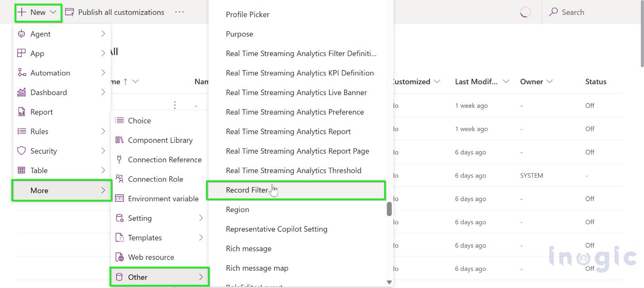This screenshot has width=644, height=288.
Task: Click the page vertical scrollbar
Action: [x=641, y=34]
